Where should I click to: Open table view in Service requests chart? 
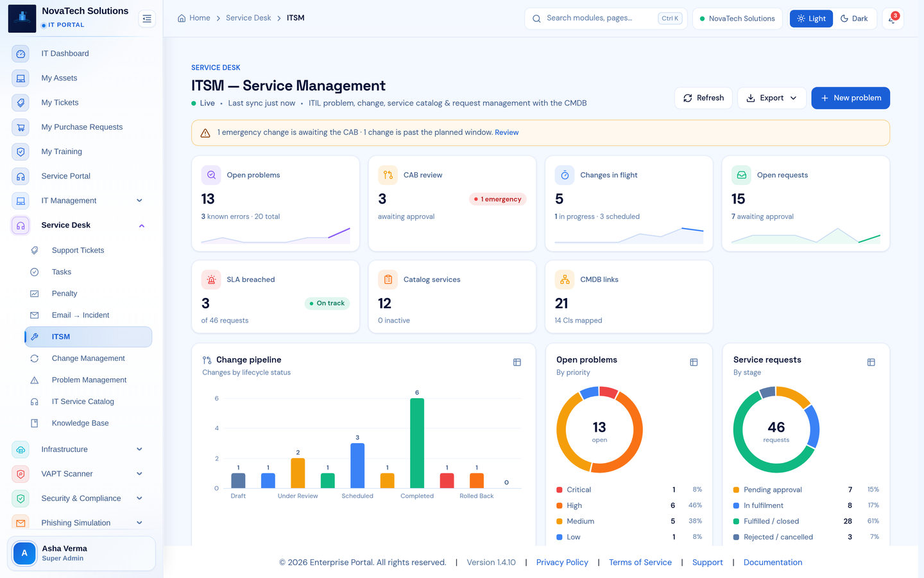point(871,362)
